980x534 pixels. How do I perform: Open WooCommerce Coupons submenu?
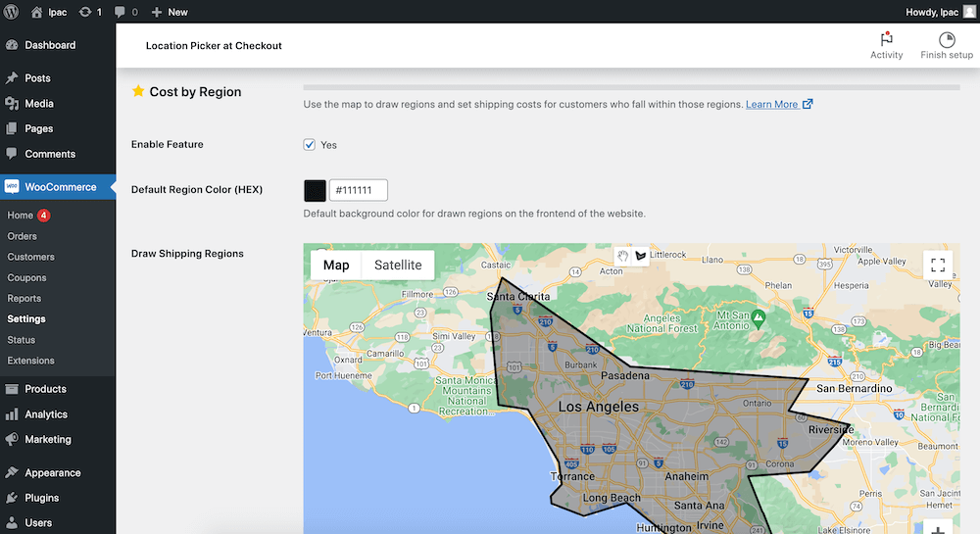[x=26, y=277]
